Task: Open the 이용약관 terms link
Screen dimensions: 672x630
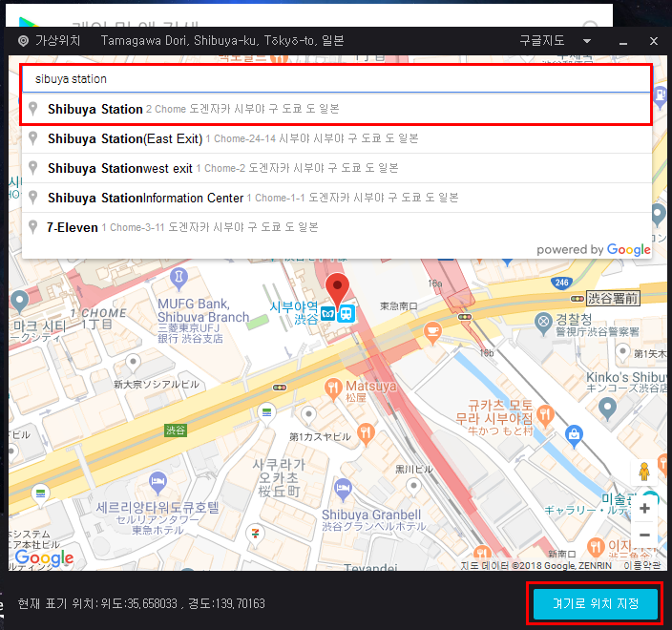Action: click(641, 566)
